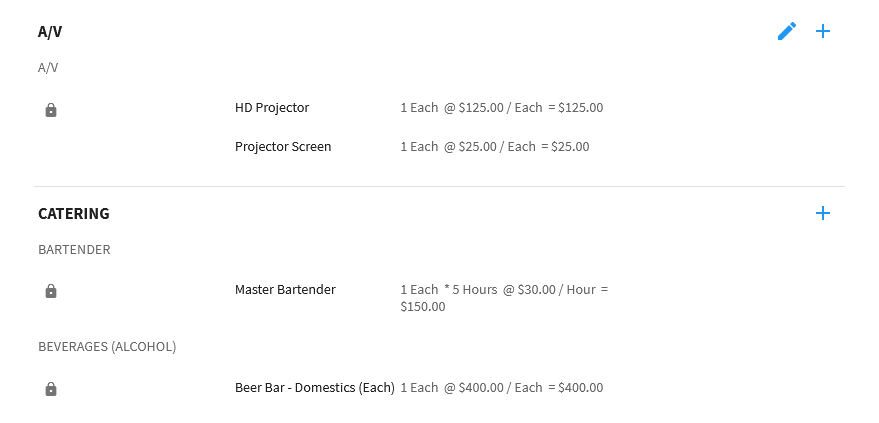Click the lock icon beside Master Bartender
Image resolution: width=879 pixels, height=423 pixels.
[x=51, y=291]
